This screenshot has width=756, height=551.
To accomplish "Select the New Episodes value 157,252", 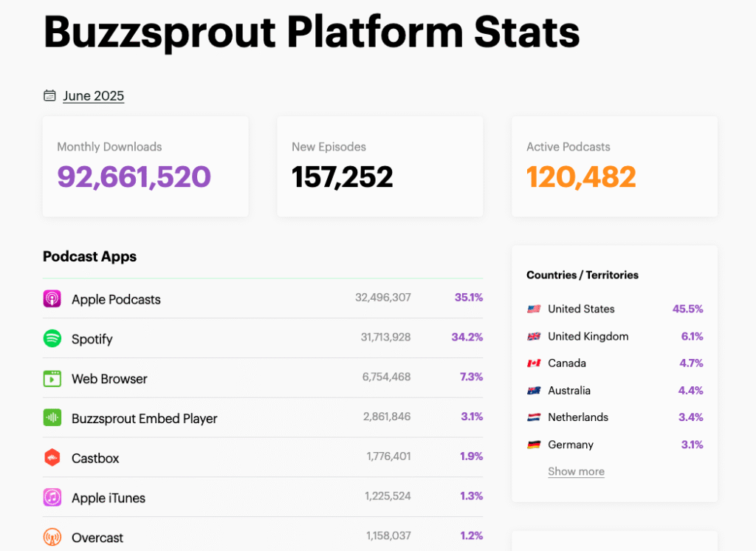I will pos(343,177).
